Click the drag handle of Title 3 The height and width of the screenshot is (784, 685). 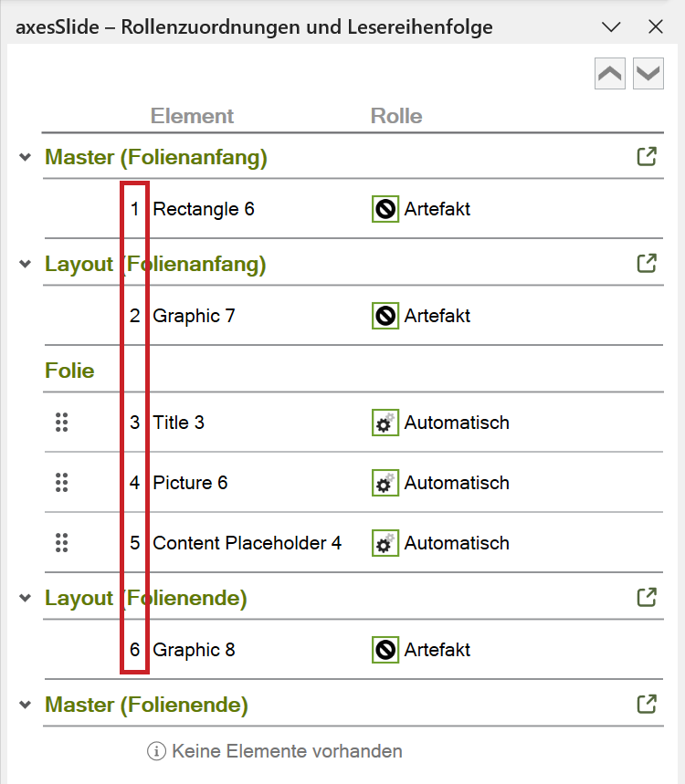pyautogui.click(x=61, y=423)
